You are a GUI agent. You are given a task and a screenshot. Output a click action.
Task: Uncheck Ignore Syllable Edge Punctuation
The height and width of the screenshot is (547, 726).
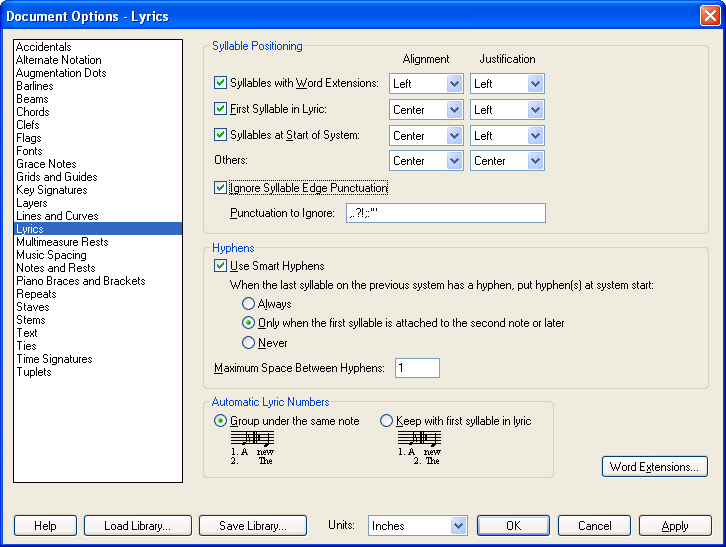(221, 187)
